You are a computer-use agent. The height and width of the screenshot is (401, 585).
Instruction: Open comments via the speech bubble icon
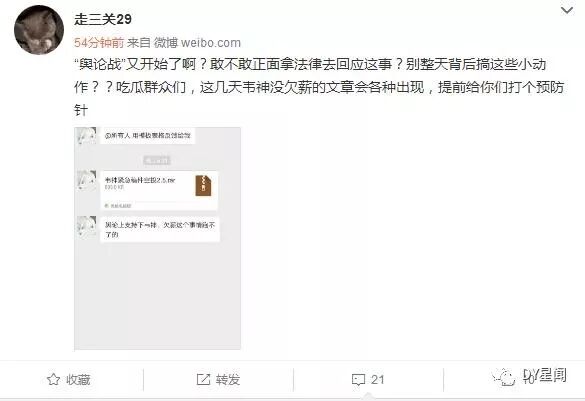(358, 380)
